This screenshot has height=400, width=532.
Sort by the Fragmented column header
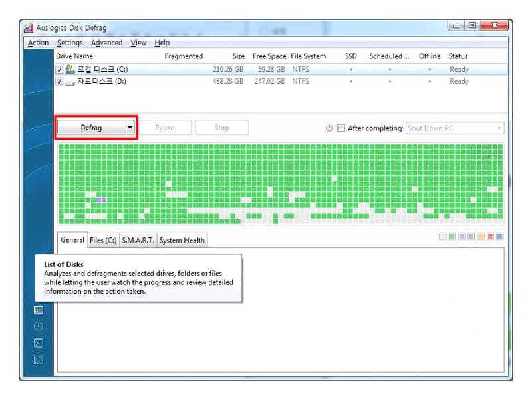point(184,56)
